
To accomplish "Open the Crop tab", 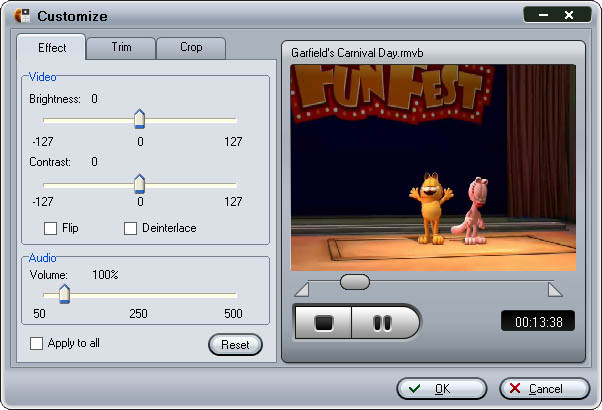I will [191, 48].
